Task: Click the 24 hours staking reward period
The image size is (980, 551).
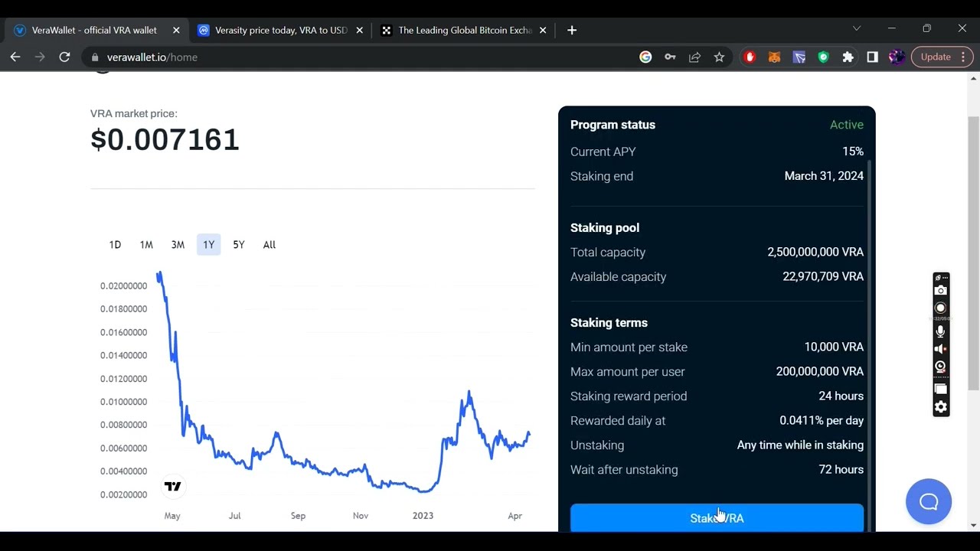Action: point(841,396)
